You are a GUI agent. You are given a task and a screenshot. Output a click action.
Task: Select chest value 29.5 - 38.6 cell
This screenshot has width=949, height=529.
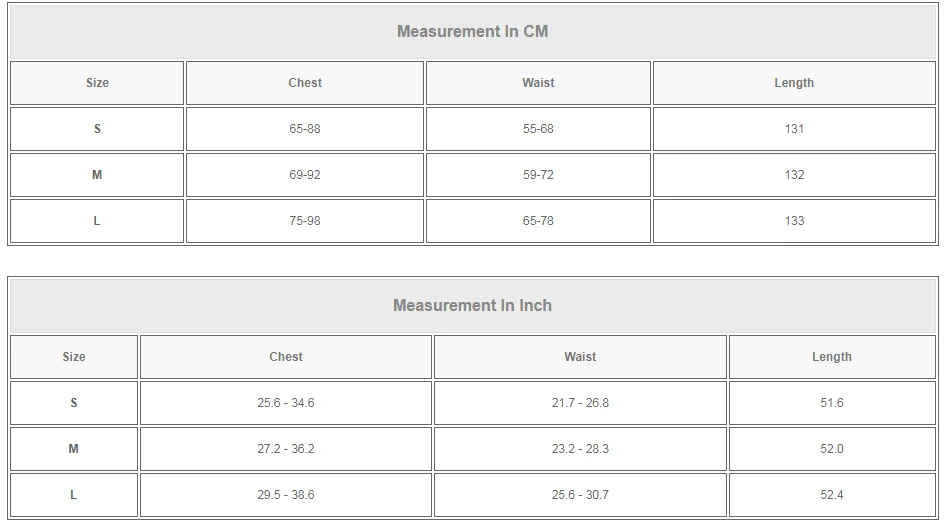(286, 495)
